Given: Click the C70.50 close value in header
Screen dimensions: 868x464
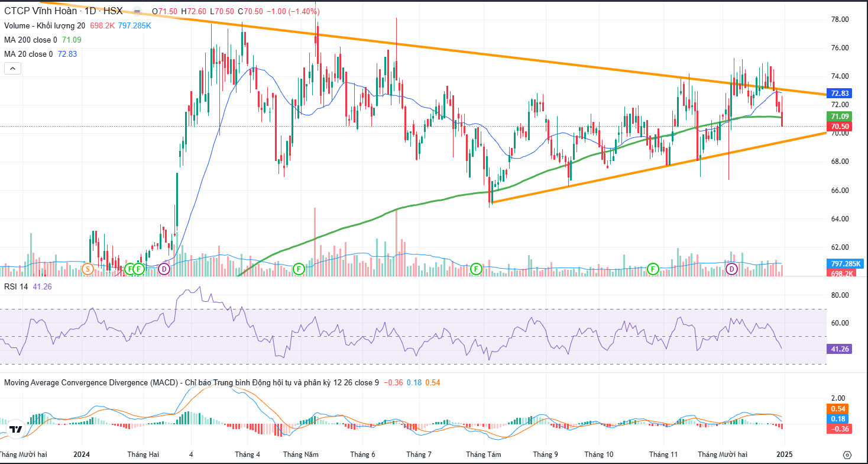Looking at the screenshot, I should pos(250,11).
